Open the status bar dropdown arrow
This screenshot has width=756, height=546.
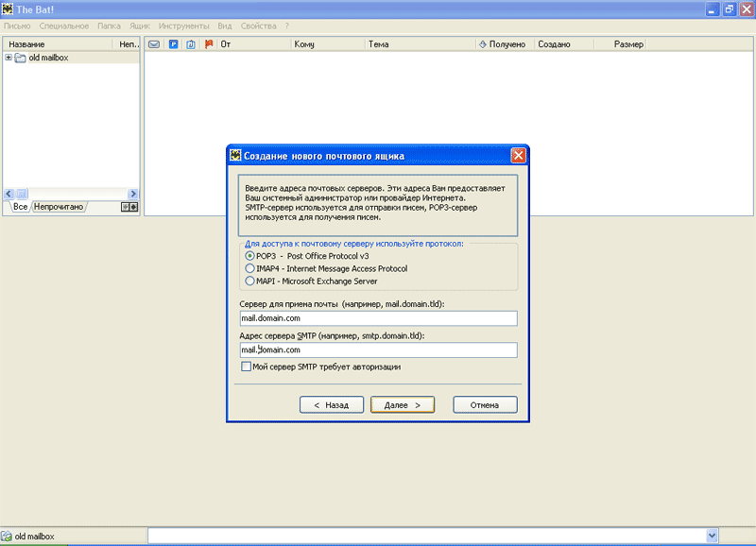713,536
